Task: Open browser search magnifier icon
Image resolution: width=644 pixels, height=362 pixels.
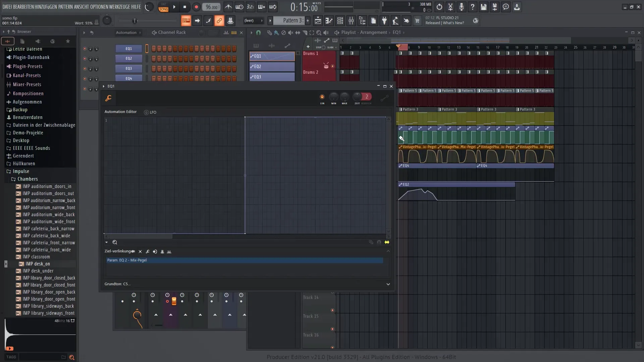Action: point(71,357)
